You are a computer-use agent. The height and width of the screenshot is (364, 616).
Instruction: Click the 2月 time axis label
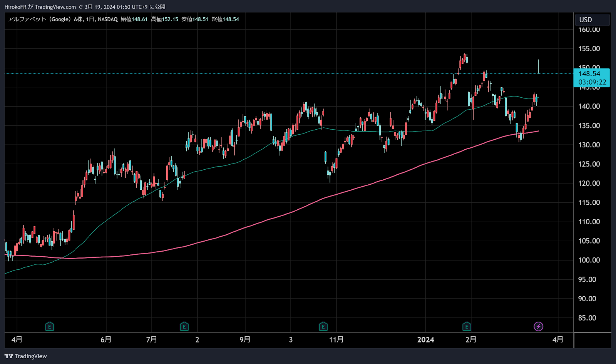[x=471, y=339]
